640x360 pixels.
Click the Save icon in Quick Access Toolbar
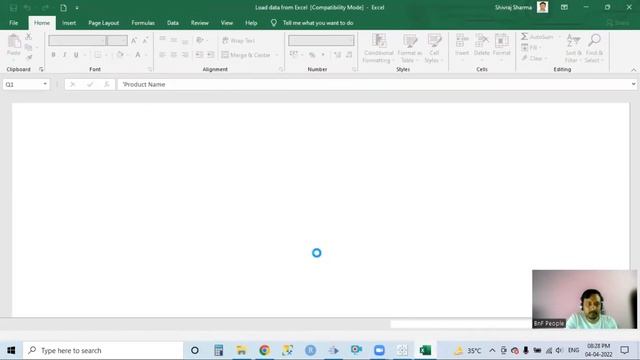click(x=13, y=8)
